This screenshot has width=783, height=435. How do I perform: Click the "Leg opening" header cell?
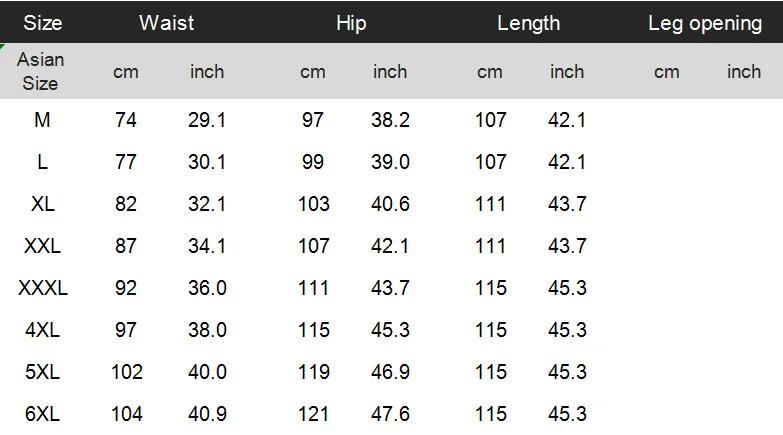click(704, 23)
